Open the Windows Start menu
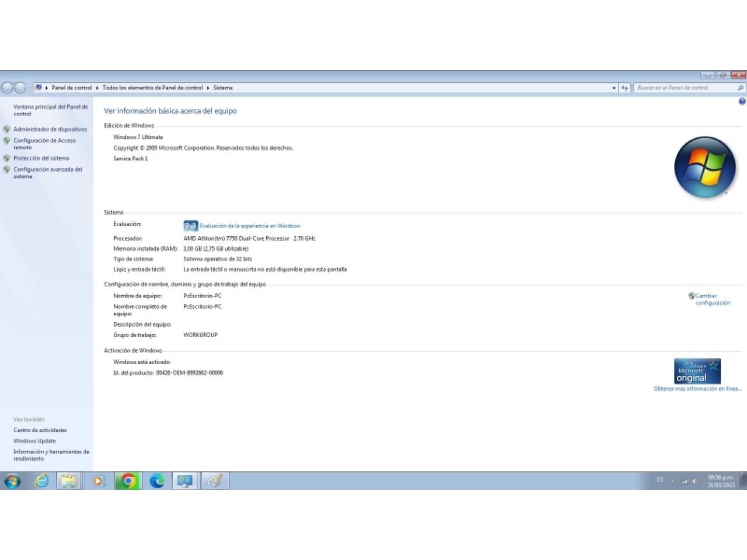This screenshot has height=560, width=747. [12, 481]
